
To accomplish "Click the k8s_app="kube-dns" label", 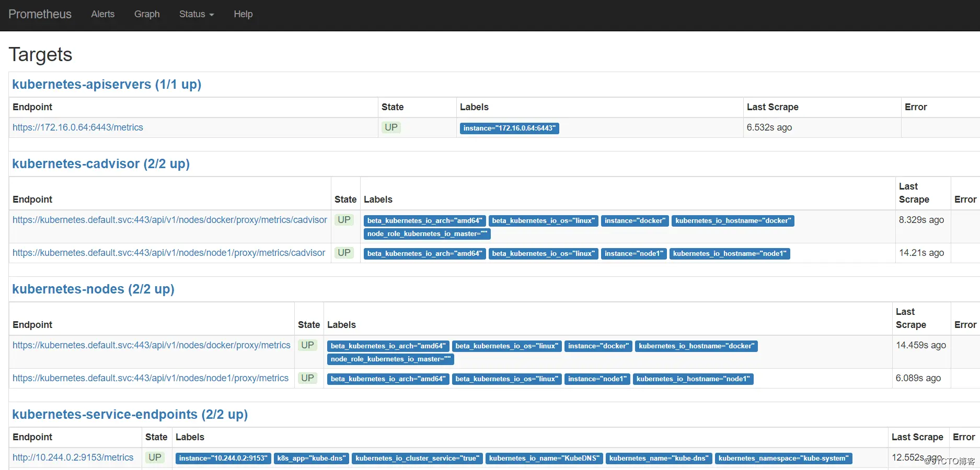I will coord(312,459).
